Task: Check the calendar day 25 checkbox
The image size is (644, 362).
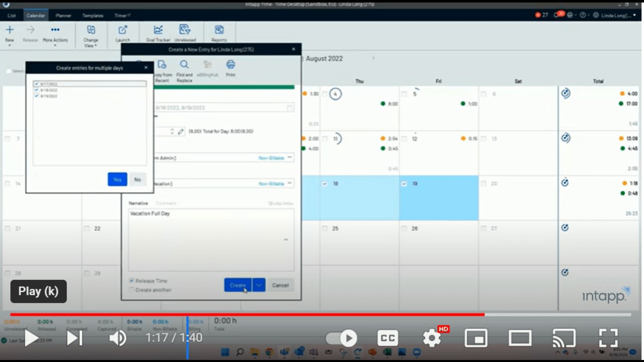Action: 325,228
